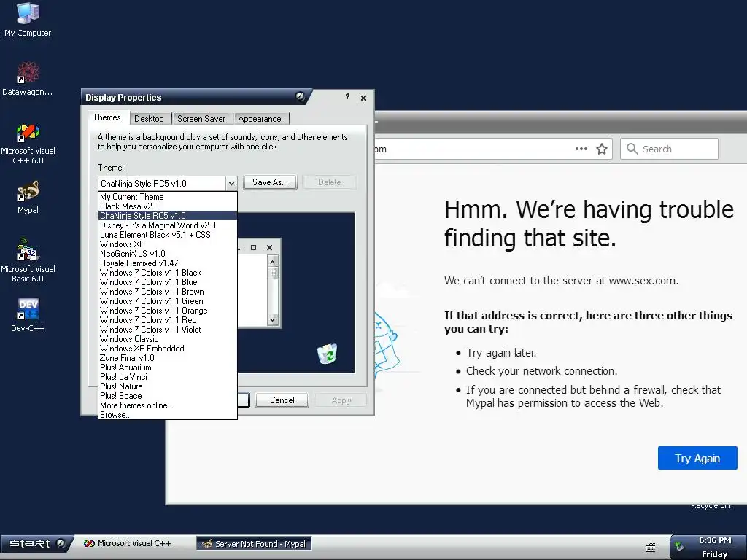Open the Start menu

click(37, 544)
